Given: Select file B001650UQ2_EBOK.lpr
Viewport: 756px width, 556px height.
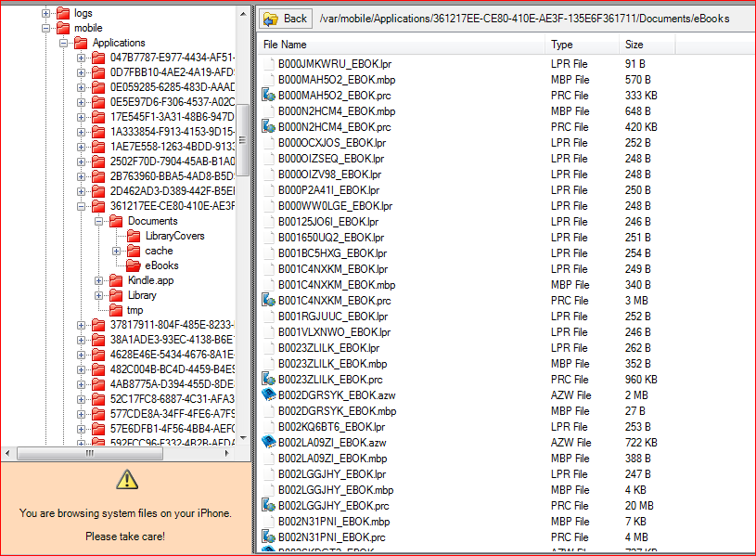Looking at the screenshot, I should pyautogui.click(x=331, y=238).
